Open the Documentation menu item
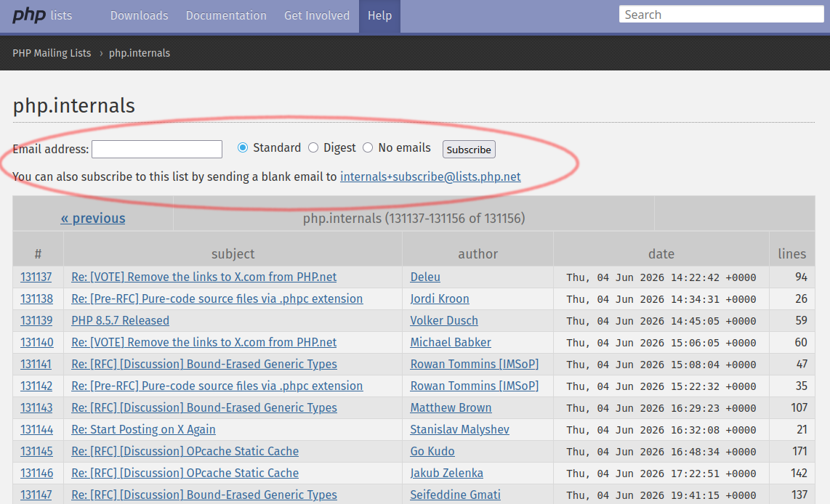This screenshot has height=504, width=830. (226, 16)
